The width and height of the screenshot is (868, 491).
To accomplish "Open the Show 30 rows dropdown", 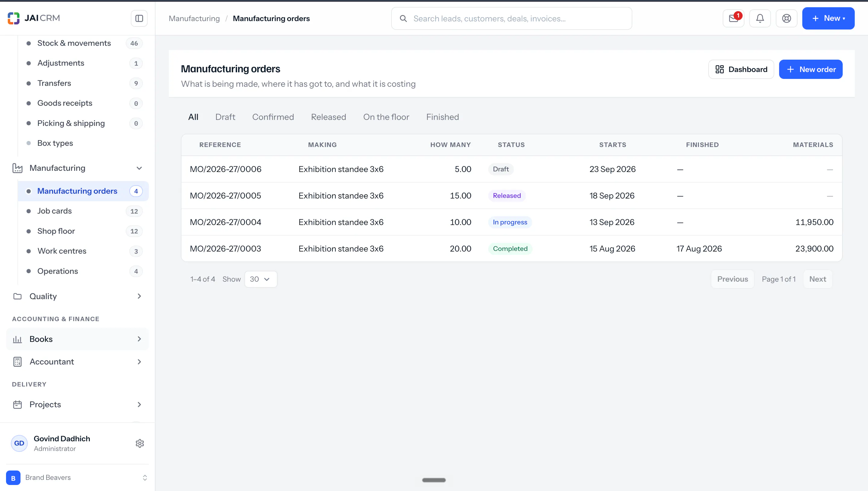I will coord(260,279).
